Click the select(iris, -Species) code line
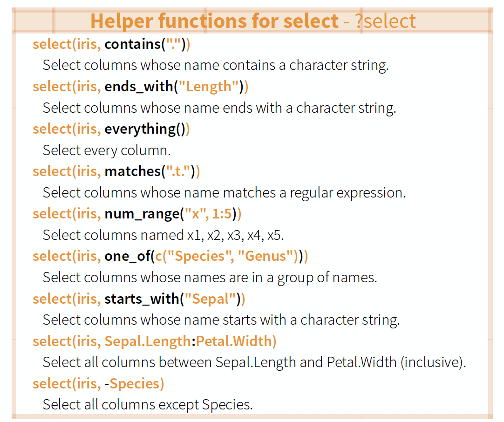504x422 pixels. pyautogui.click(x=98, y=383)
